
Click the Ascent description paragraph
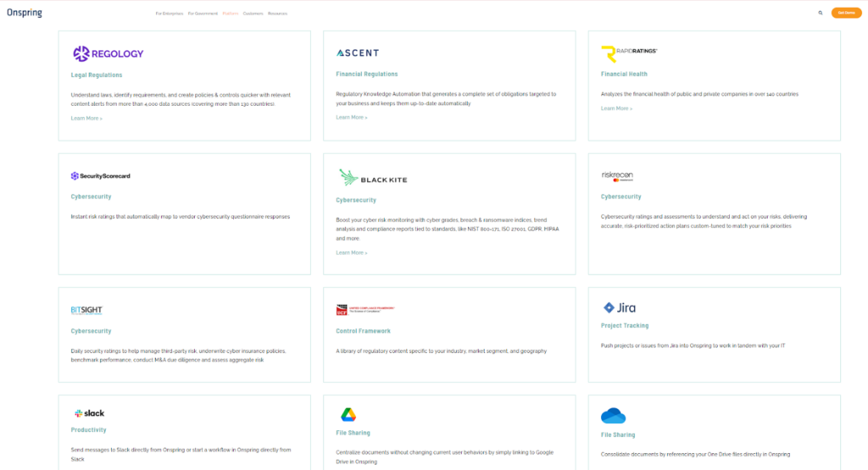446,98
